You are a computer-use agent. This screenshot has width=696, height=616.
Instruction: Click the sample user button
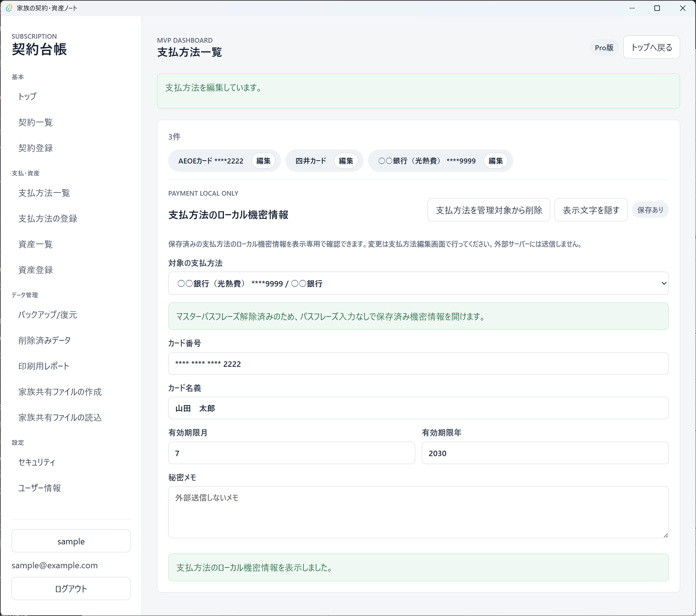pos(71,541)
